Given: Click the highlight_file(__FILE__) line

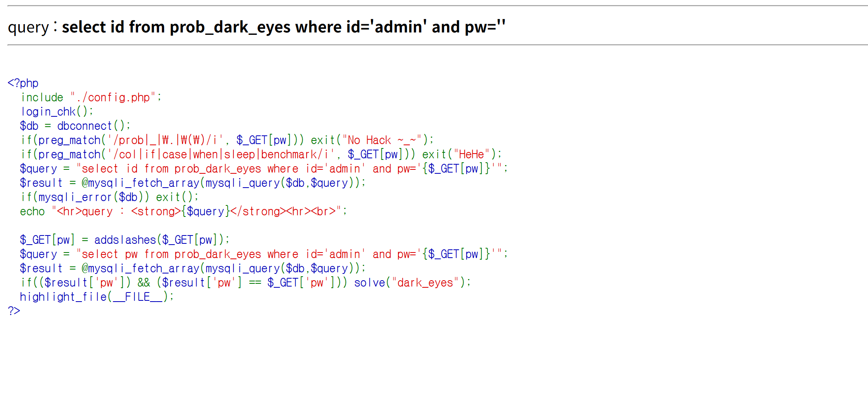Looking at the screenshot, I should pos(97,297).
